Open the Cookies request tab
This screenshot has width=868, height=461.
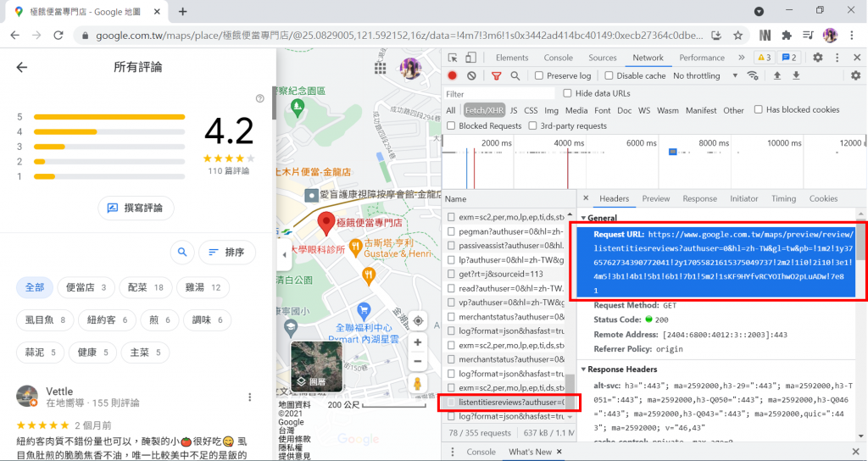click(823, 198)
